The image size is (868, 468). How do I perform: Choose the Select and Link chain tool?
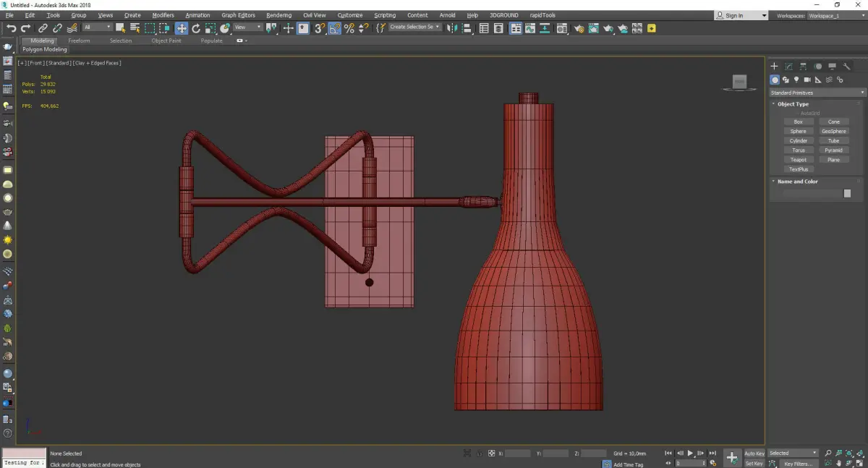(x=43, y=28)
